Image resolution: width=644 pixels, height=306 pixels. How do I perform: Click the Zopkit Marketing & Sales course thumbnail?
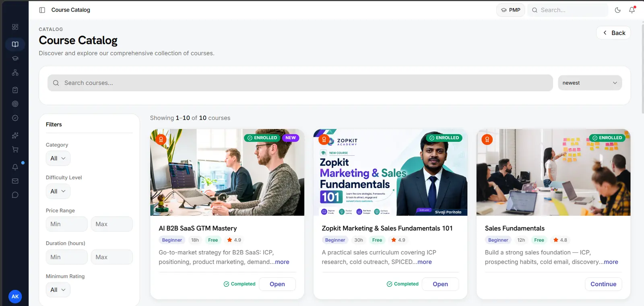390,172
